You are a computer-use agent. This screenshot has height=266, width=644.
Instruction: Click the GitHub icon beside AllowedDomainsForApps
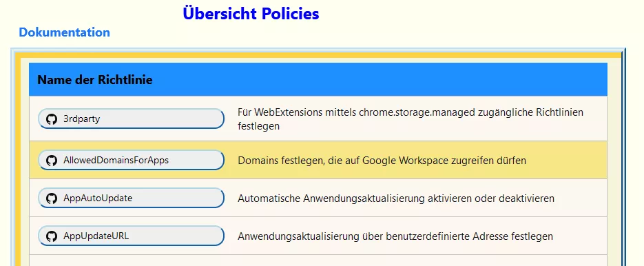click(x=52, y=161)
